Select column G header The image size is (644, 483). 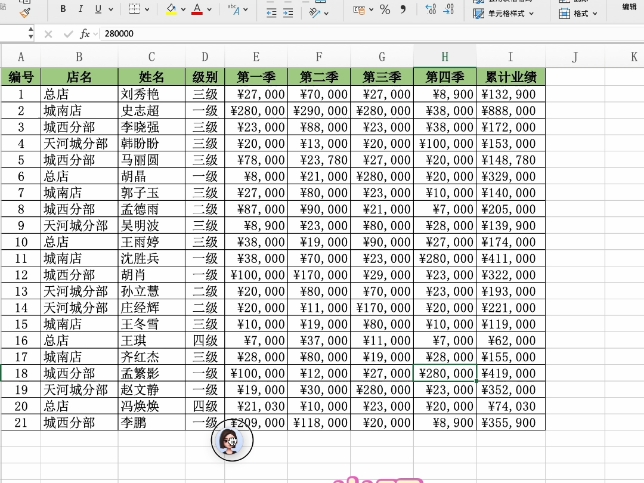pyautogui.click(x=382, y=57)
